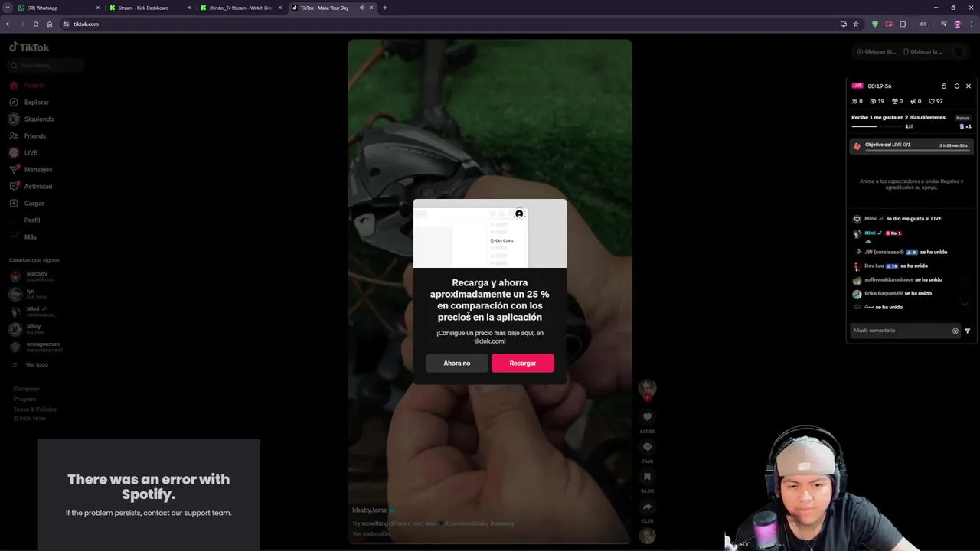The width and height of the screenshot is (980, 551).
Task: Click the sidebar search field
Action: point(46,65)
